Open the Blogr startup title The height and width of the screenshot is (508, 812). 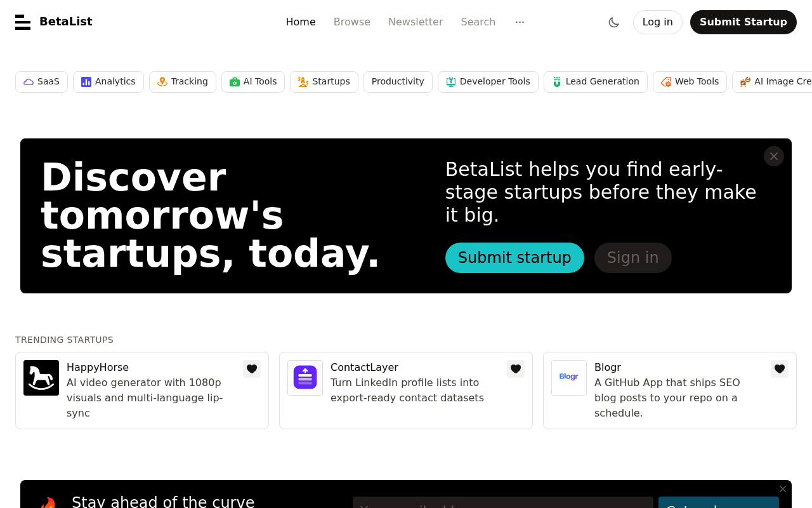point(608,368)
